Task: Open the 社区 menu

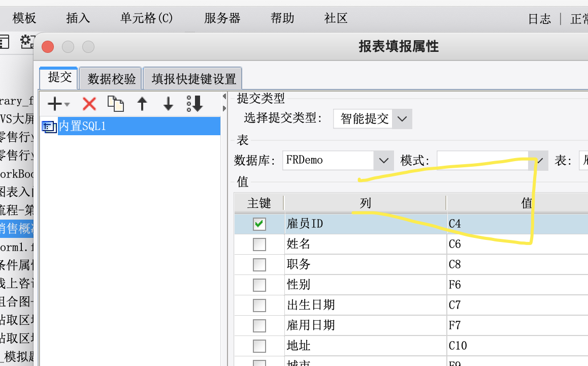Action: (x=336, y=18)
